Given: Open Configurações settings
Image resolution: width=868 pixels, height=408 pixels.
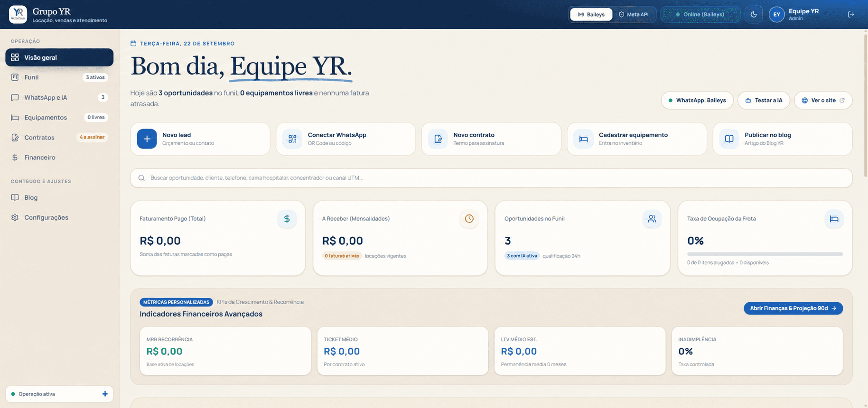Looking at the screenshot, I should coord(59,217).
